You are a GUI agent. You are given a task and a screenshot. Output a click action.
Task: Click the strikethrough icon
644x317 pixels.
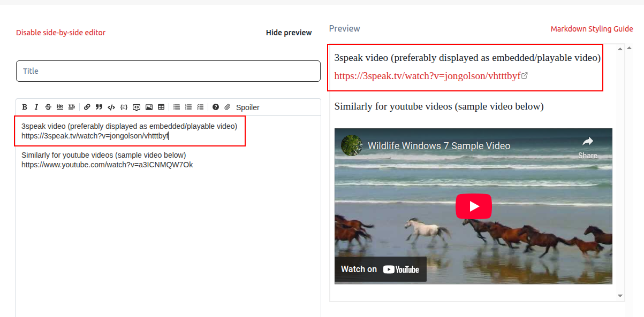[x=48, y=107]
